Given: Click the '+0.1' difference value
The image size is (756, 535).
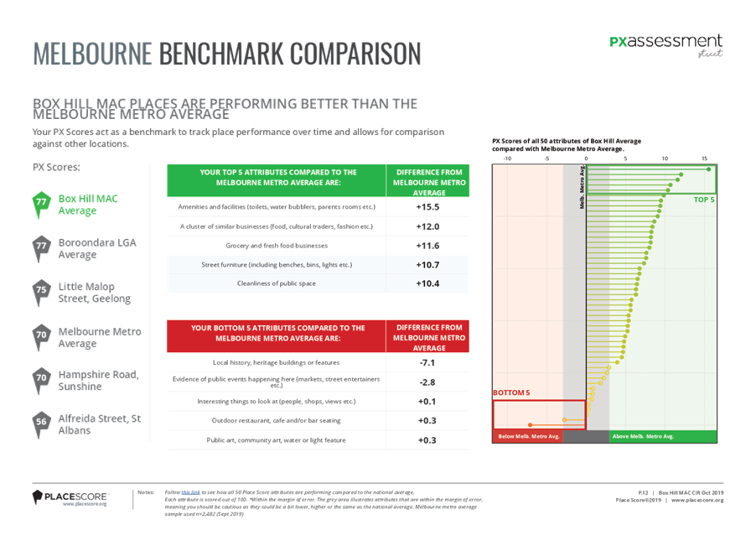Looking at the screenshot, I should point(427,402).
